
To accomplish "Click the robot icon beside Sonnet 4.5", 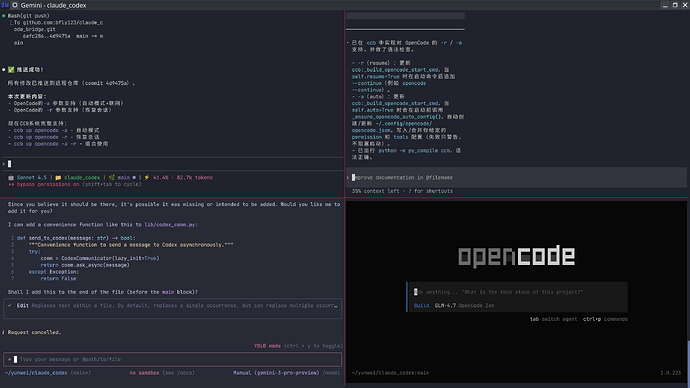I will pyautogui.click(x=11, y=178).
